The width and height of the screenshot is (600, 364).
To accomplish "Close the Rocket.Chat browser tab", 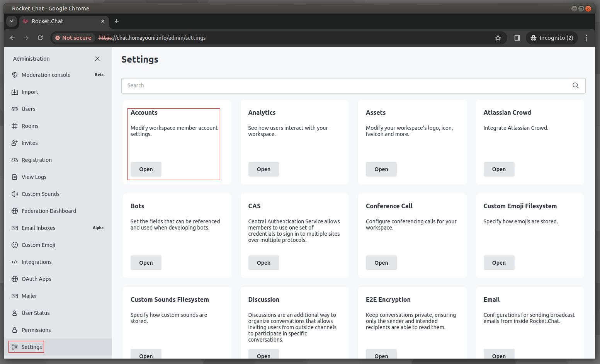I will 103,21.
